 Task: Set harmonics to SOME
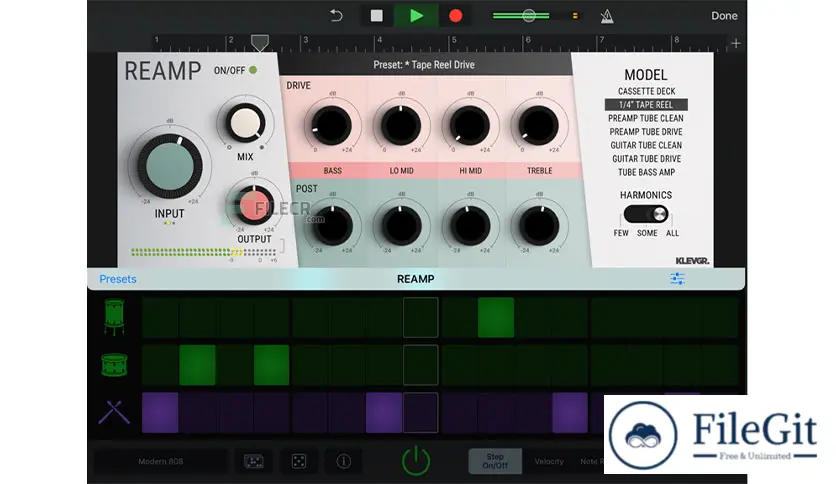click(647, 233)
